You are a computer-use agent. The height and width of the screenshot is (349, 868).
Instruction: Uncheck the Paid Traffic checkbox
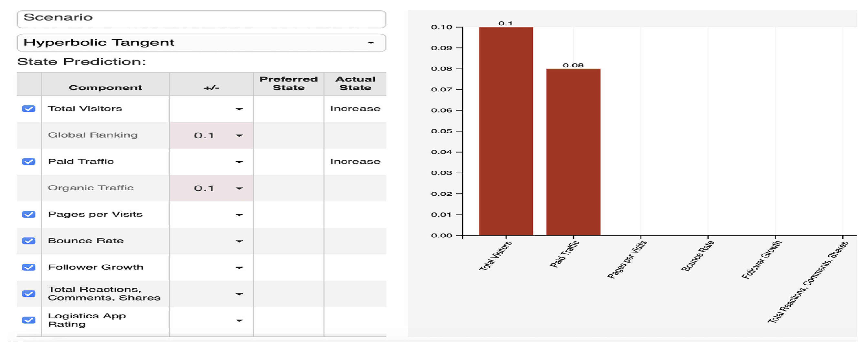[29, 162]
